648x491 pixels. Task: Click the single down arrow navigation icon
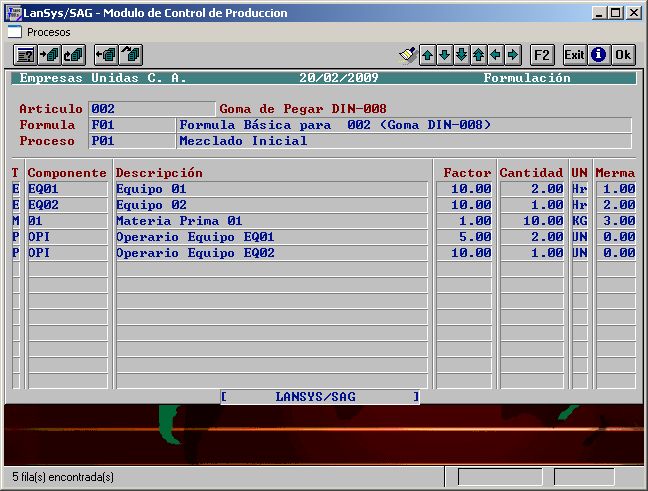click(x=445, y=55)
